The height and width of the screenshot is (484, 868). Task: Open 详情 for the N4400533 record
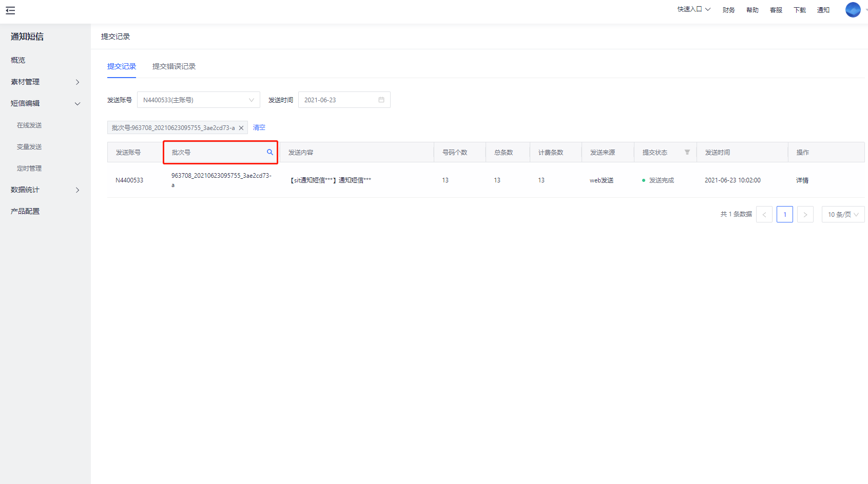point(802,180)
